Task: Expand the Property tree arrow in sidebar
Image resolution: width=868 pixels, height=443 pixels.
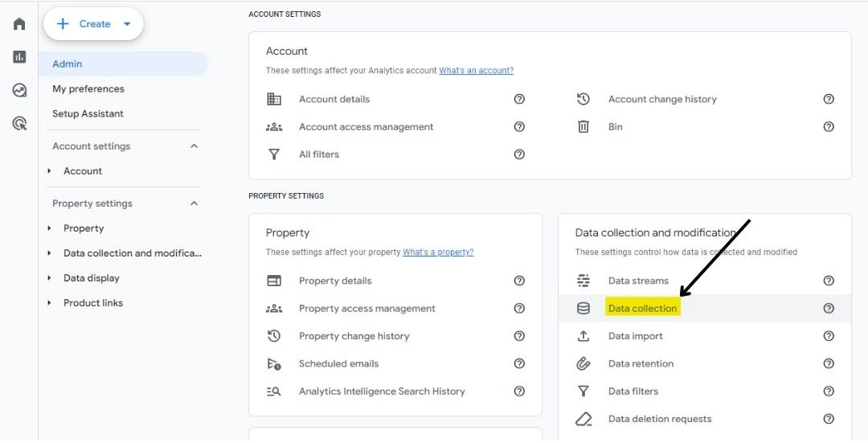Action: click(49, 228)
